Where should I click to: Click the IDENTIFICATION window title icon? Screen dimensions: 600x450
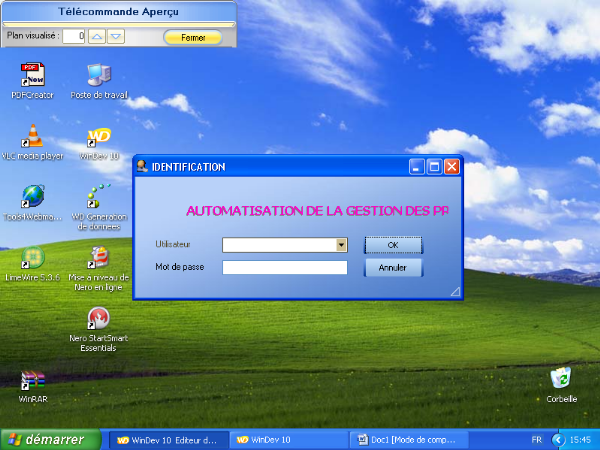(x=142, y=166)
